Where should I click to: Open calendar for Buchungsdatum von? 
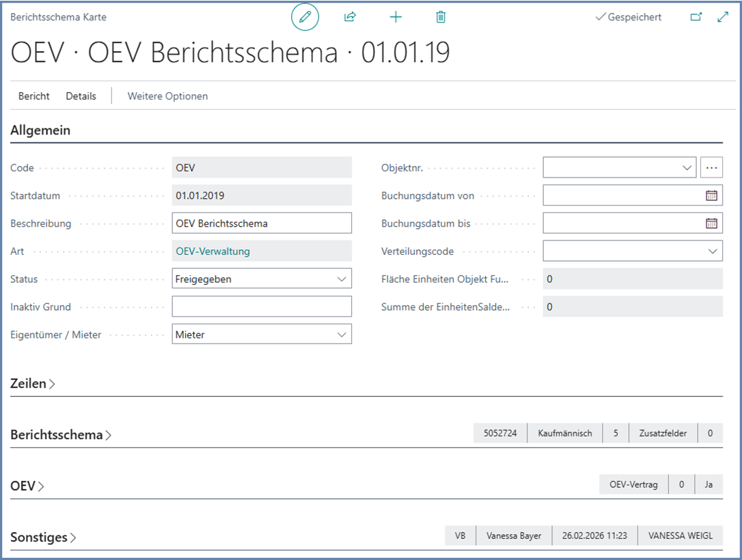point(711,195)
